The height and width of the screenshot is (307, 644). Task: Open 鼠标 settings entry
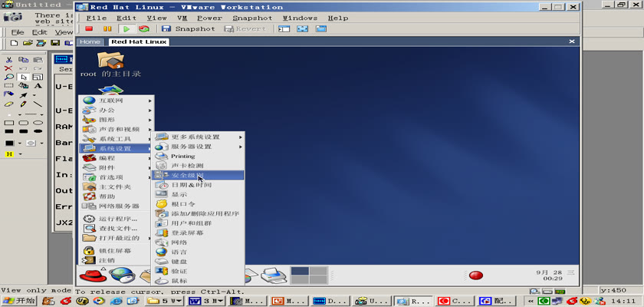tap(199, 281)
